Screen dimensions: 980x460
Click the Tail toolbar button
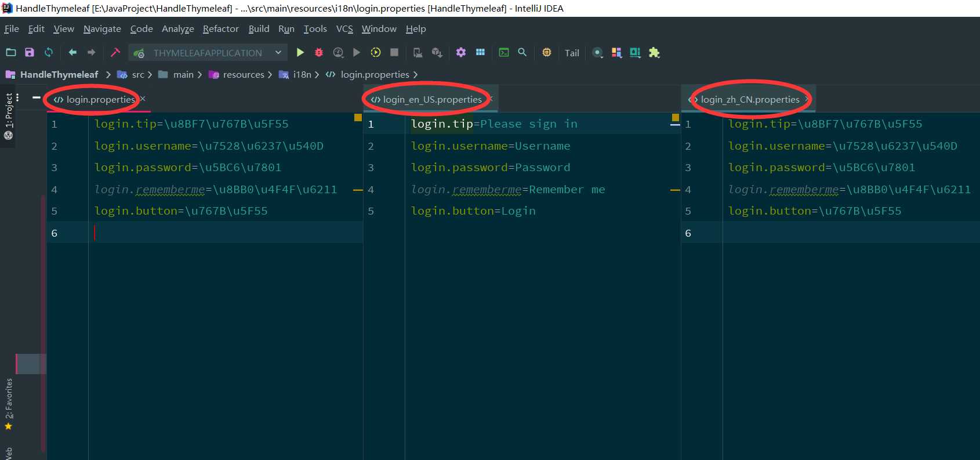pyautogui.click(x=572, y=53)
